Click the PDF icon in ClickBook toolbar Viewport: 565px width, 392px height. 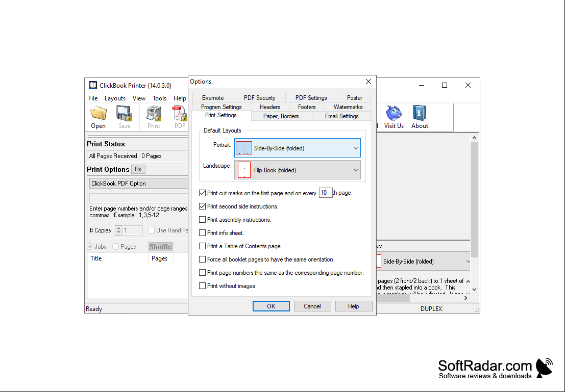(180, 113)
